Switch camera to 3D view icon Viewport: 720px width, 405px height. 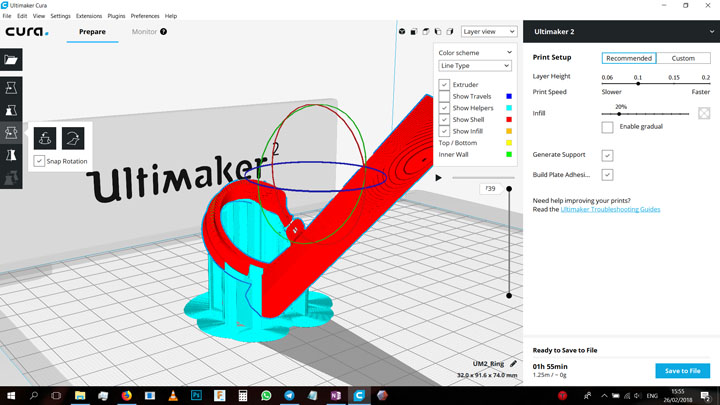click(402, 32)
